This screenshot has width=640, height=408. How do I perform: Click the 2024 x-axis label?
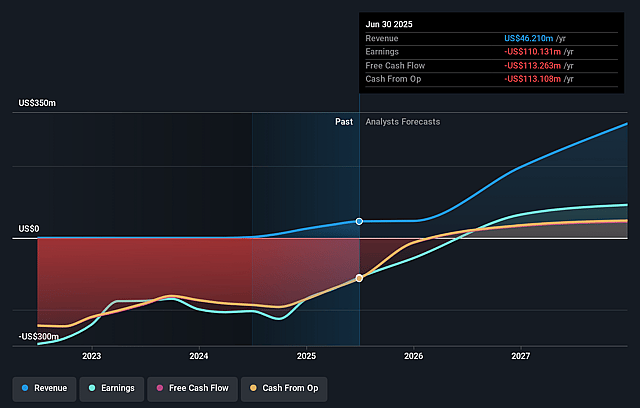tap(199, 356)
